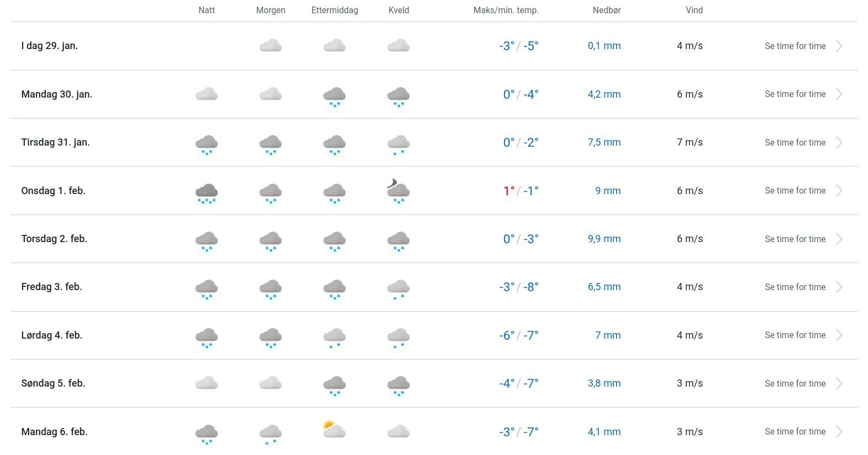
Task: Click Sunday 5 Feb night cloud icon
Action: point(206,383)
